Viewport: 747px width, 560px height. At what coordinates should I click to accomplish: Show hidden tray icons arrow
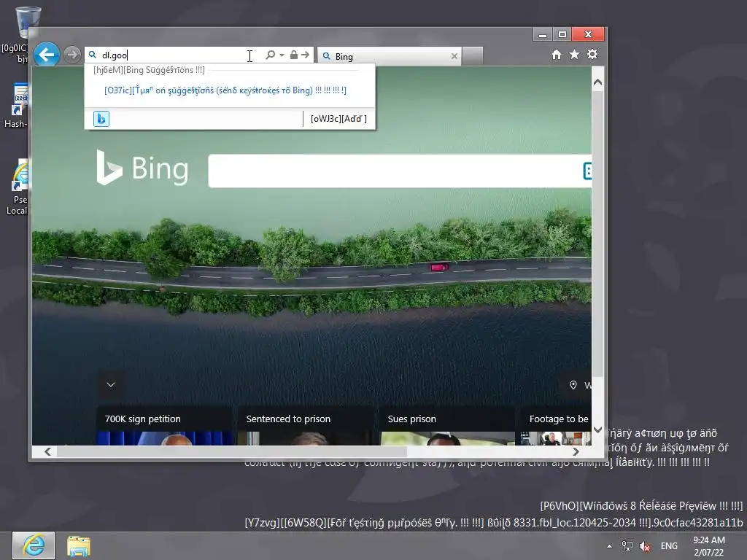609,546
